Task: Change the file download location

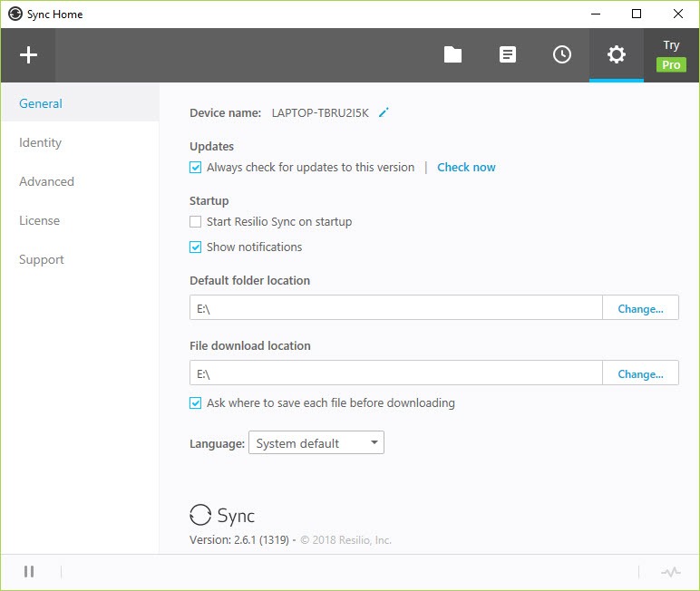Action: coord(640,373)
